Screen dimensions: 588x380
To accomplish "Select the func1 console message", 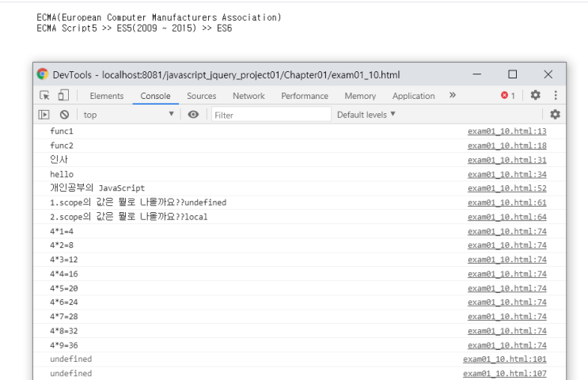I will (62, 131).
